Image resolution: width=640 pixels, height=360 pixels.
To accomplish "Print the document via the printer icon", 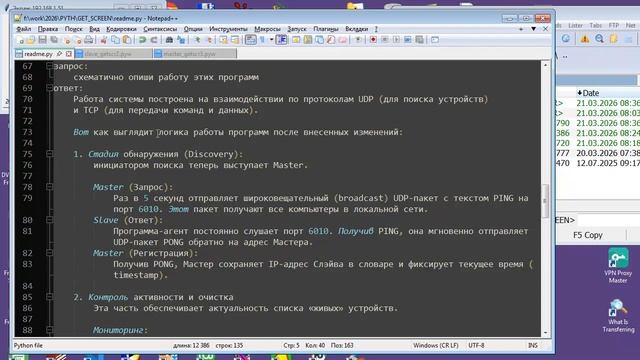I will 89,40.
